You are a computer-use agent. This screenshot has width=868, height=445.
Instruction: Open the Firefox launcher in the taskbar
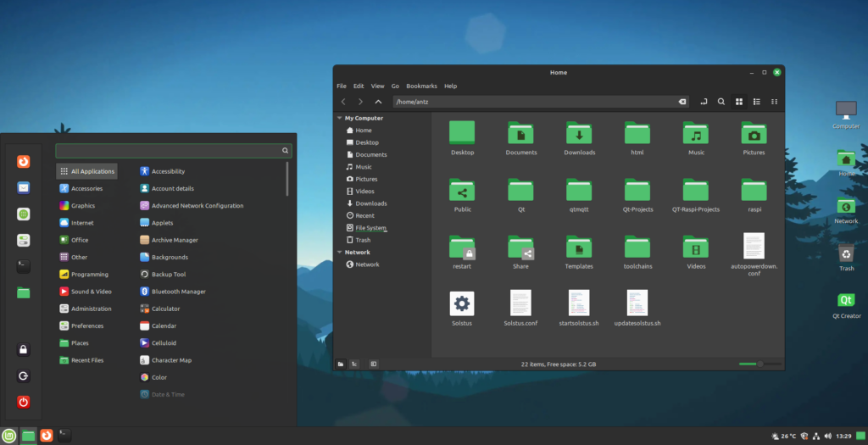(x=47, y=436)
